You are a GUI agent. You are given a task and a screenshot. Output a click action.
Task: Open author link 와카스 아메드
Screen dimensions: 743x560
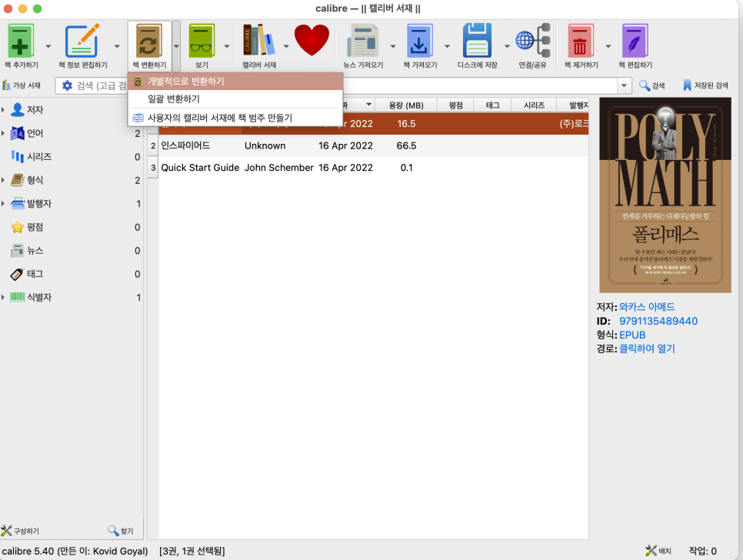[647, 306]
